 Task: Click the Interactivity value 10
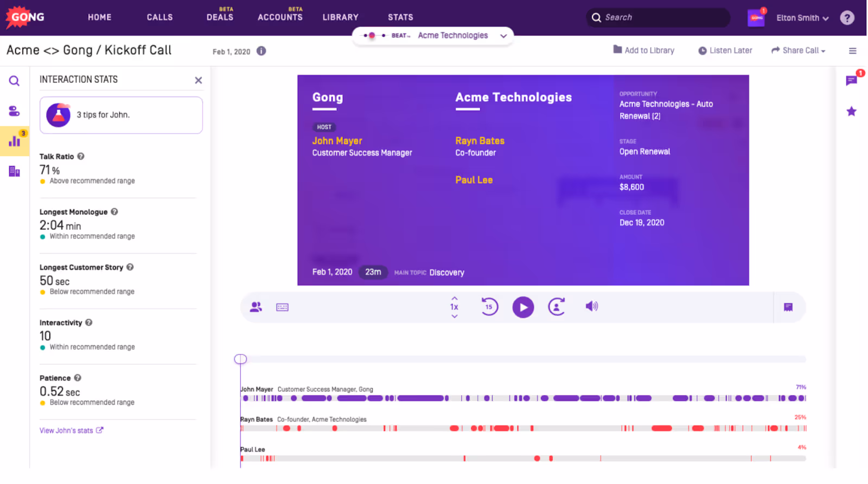[x=45, y=336]
